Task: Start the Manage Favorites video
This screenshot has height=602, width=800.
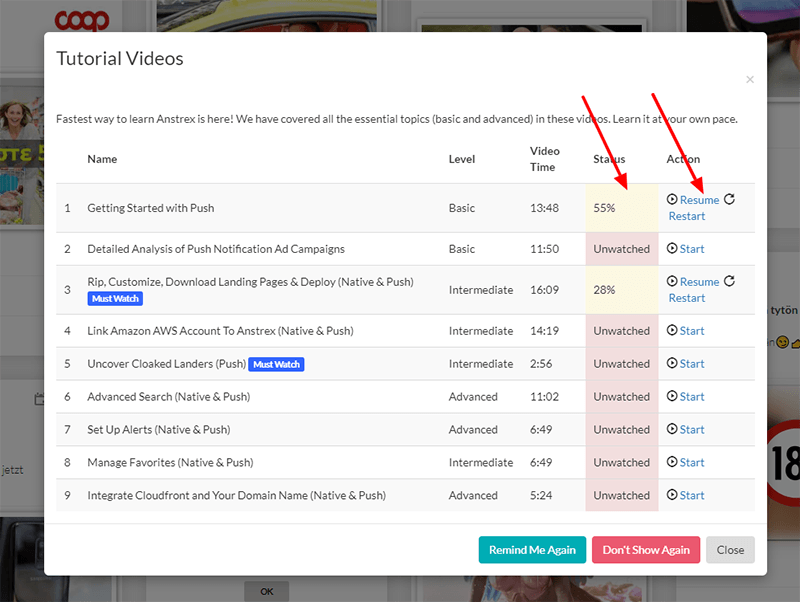Action: click(692, 462)
